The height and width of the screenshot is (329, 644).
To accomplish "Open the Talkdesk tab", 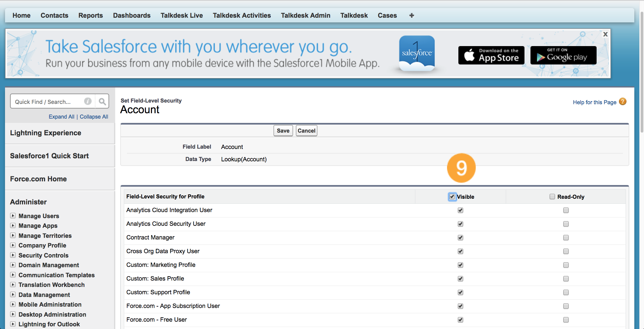I will 354,15.
